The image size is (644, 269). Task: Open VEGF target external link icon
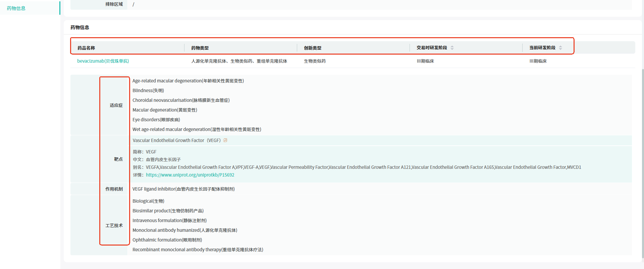[x=225, y=140]
